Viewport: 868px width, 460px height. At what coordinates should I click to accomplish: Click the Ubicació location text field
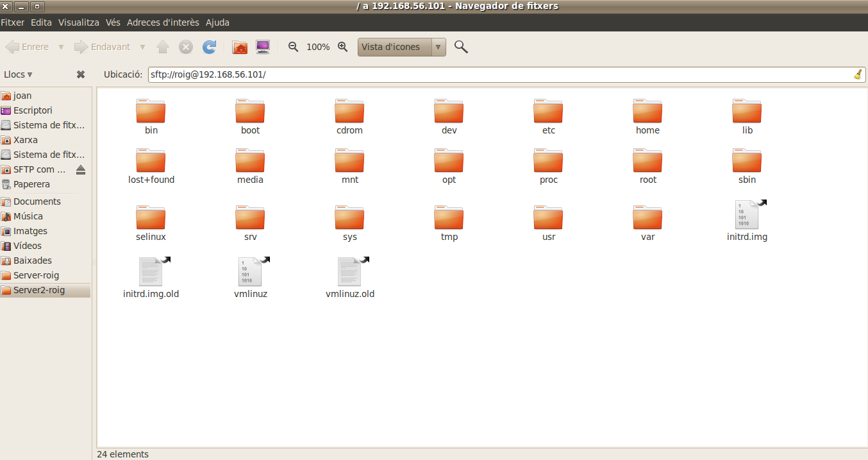click(x=500, y=74)
